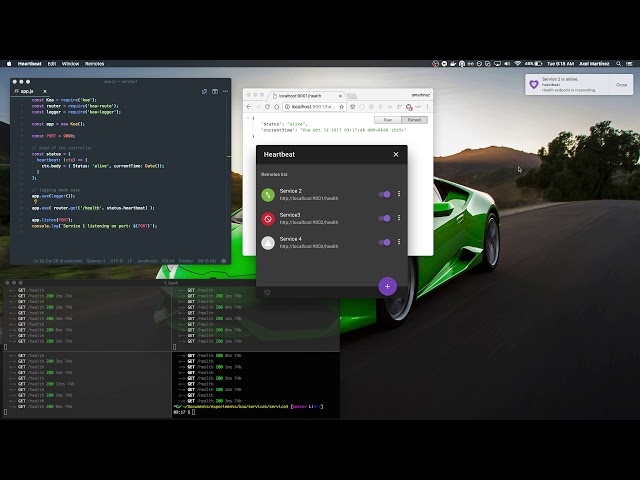
Task: Click the JavaScript language mode in status bar
Action: click(147, 261)
